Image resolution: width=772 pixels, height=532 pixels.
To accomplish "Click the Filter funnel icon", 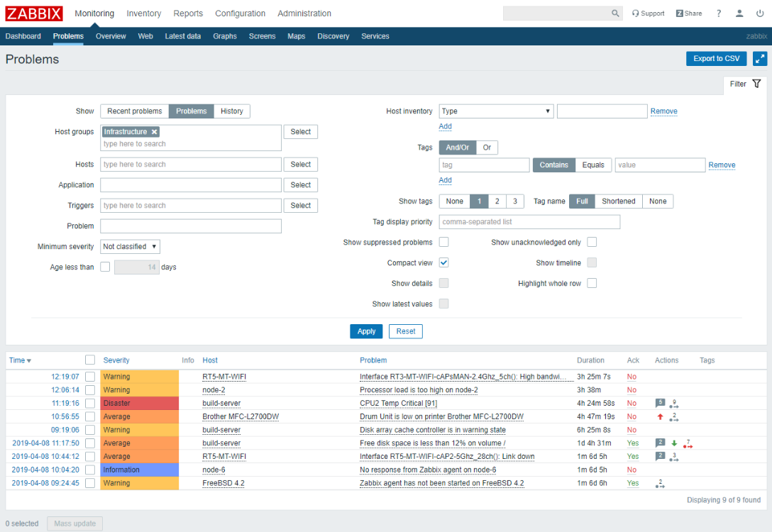I will [x=756, y=84].
